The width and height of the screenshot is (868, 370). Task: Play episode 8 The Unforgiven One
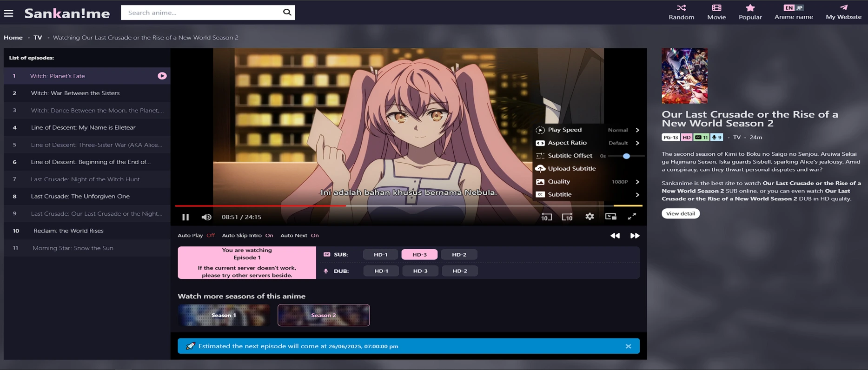tap(87, 196)
